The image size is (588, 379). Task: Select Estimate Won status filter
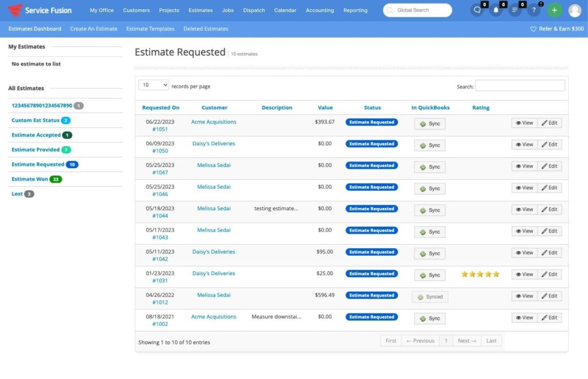tap(30, 179)
